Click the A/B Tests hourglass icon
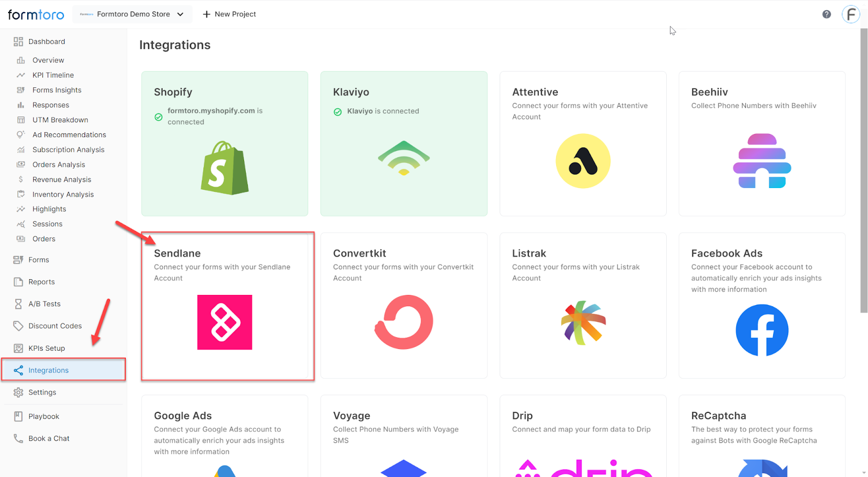The width and height of the screenshot is (868, 477). [x=18, y=304]
